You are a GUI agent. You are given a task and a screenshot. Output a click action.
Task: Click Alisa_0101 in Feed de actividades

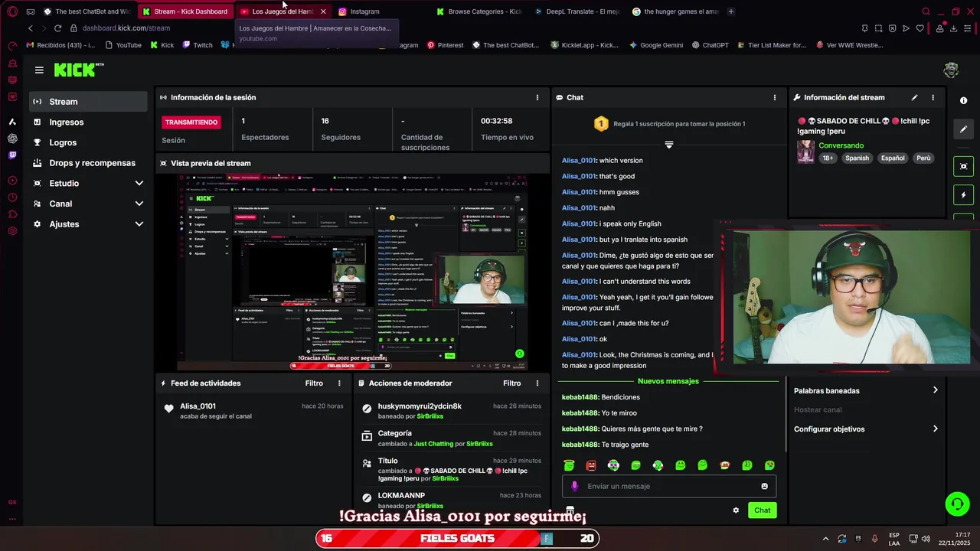tap(198, 406)
